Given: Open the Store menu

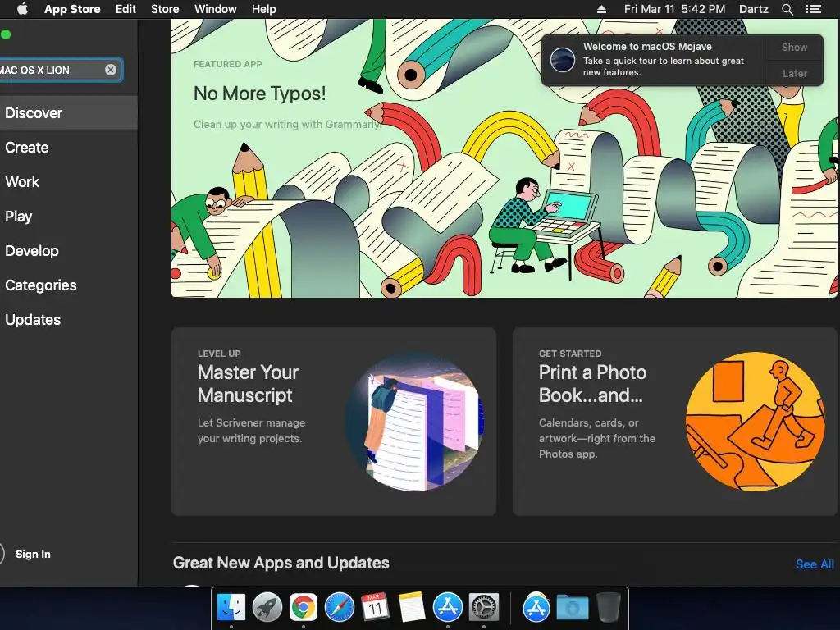Looking at the screenshot, I should 165,9.
